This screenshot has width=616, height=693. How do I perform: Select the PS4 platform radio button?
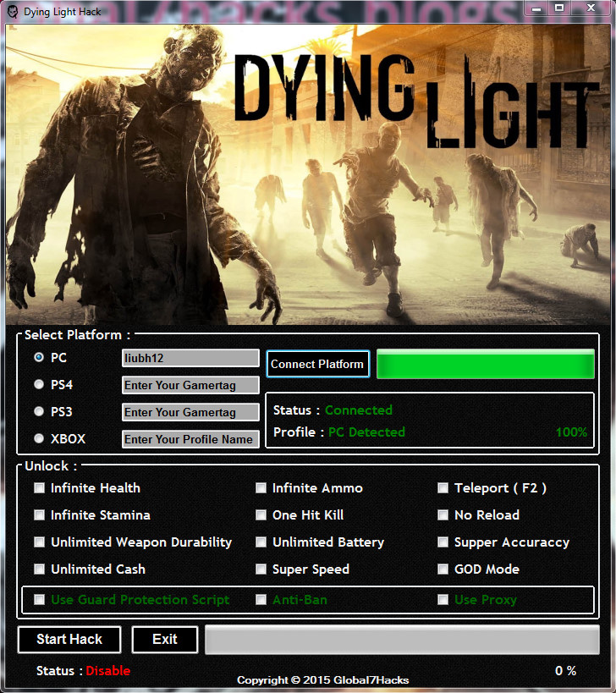click(39, 384)
